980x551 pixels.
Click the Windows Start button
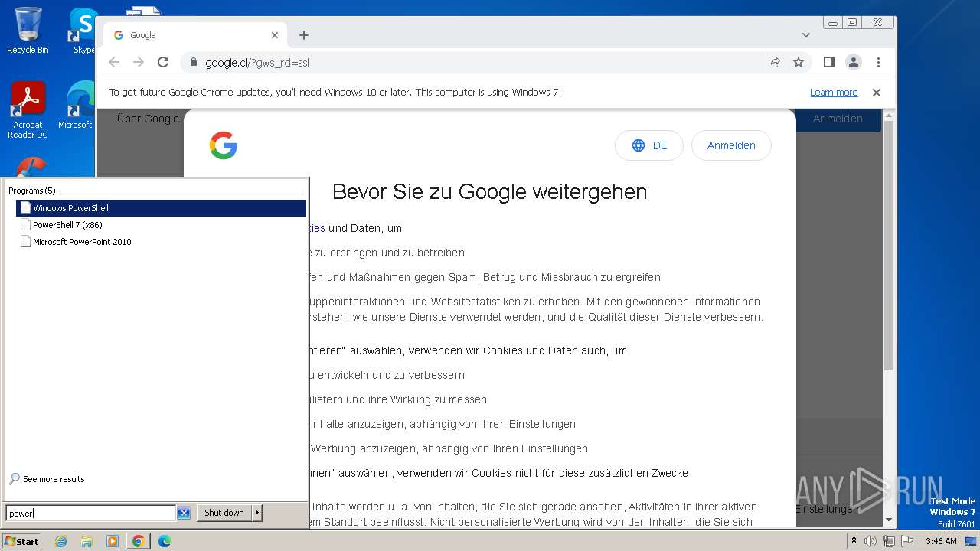[x=21, y=541]
